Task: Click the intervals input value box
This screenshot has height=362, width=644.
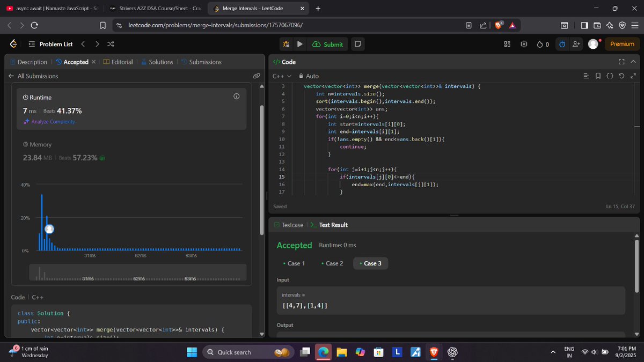Action: click(451, 300)
